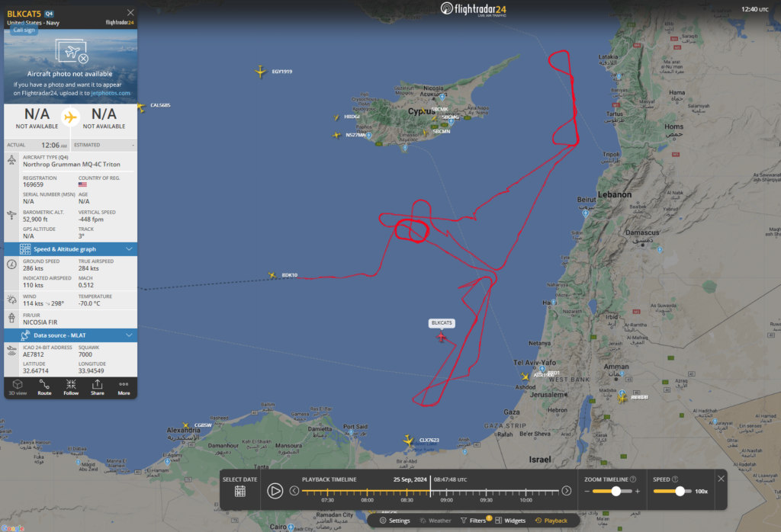Step the playback timeline forward
This screenshot has width=781, height=532.
pyautogui.click(x=567, y=491)
